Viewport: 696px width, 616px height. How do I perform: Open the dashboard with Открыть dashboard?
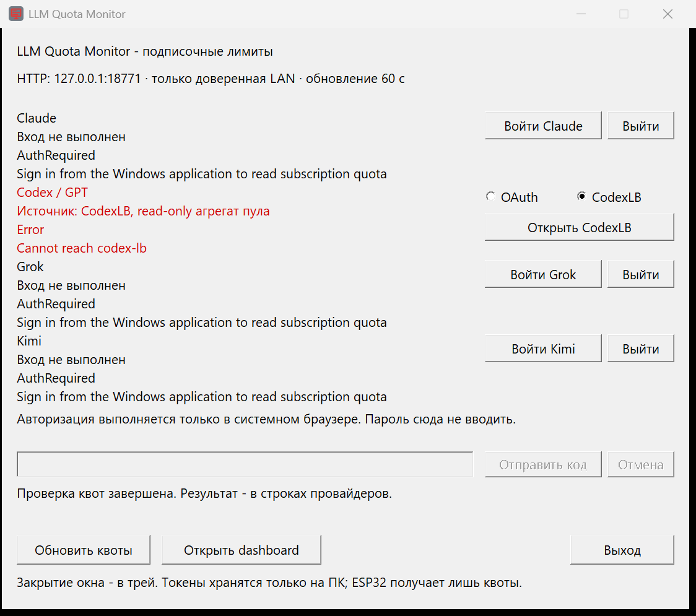click(241, 550)
